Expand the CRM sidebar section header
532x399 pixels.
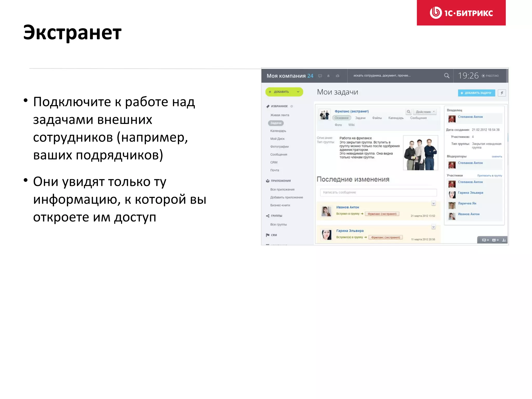click(x=274, y=235)
